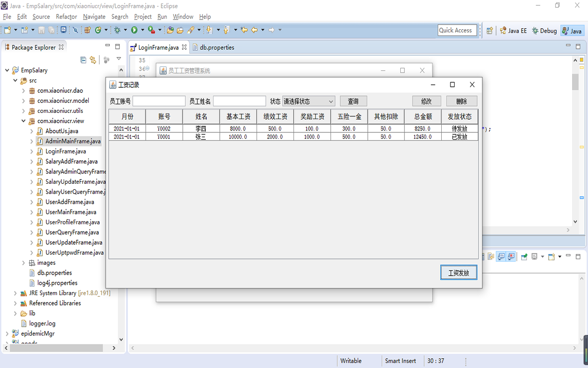Run the program with green play icon
The width and height of the screenshot is (588, 368).
click(x=134, y=30)
